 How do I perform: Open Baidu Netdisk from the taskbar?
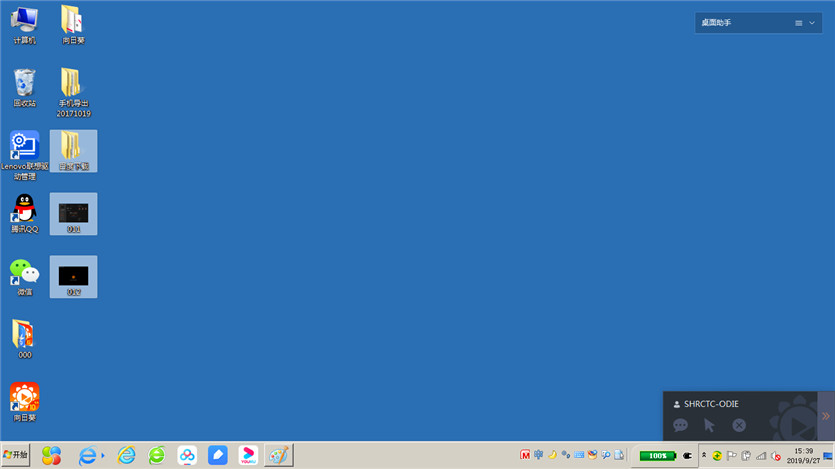(x=188, y=455)
